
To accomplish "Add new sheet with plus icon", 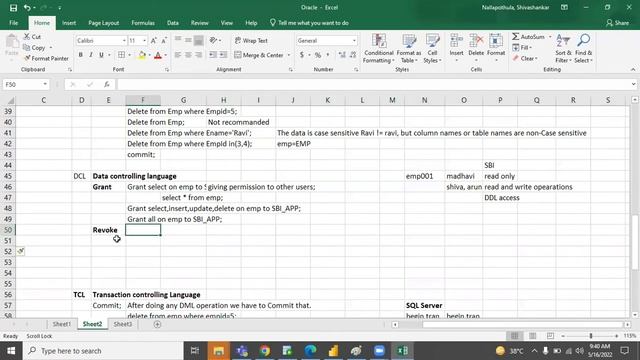I will (157, 324).
